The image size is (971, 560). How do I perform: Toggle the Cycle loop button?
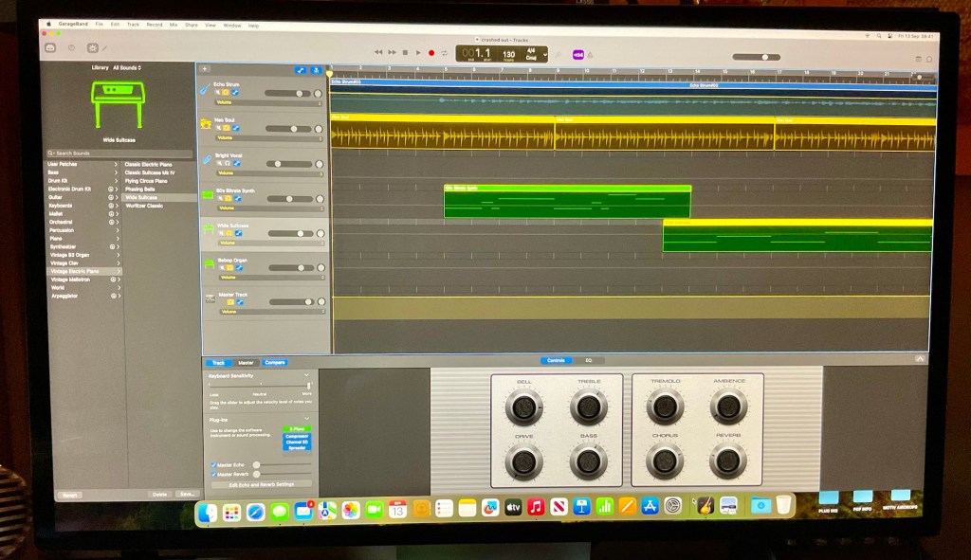[444, 53]
